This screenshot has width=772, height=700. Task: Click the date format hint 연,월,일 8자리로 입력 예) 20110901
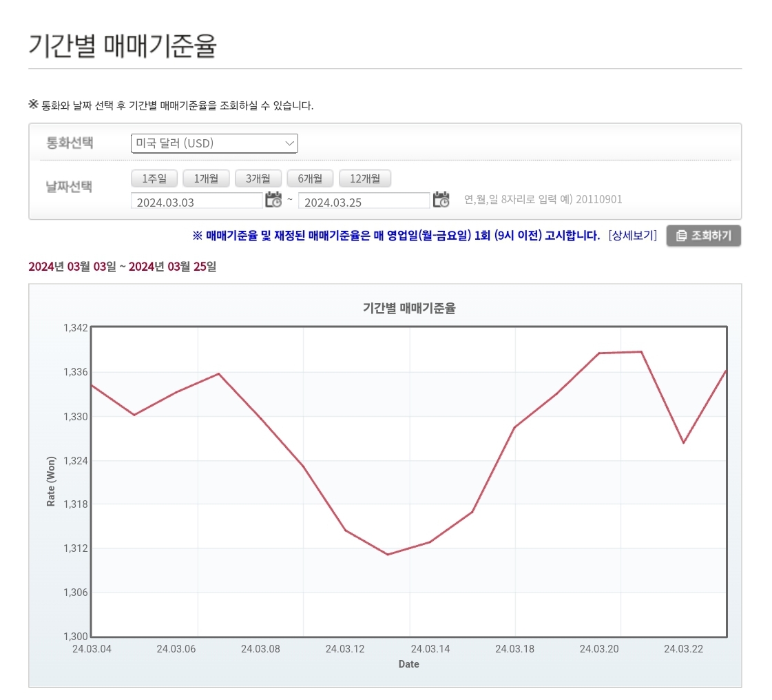click(x=543, y=200)
